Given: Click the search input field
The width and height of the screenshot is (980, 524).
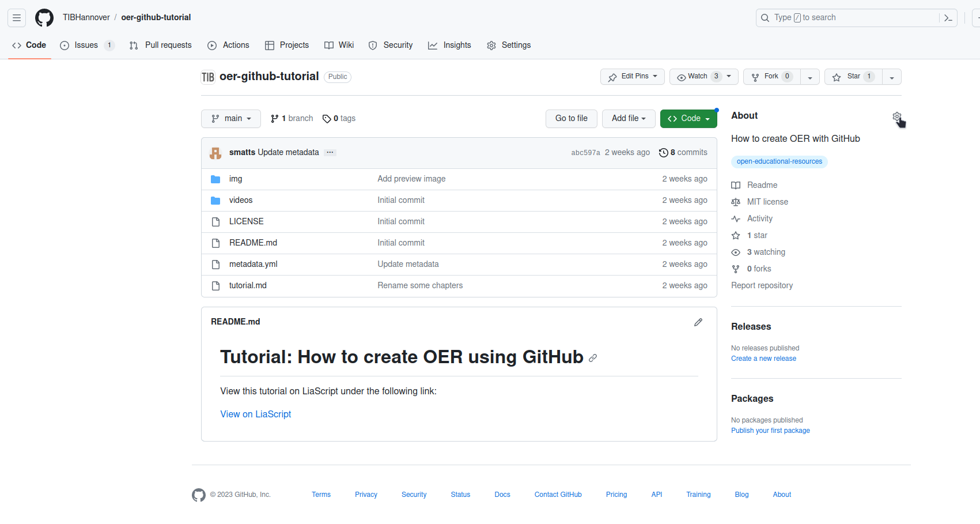Looking at the screenshot, I should (853, 18).
